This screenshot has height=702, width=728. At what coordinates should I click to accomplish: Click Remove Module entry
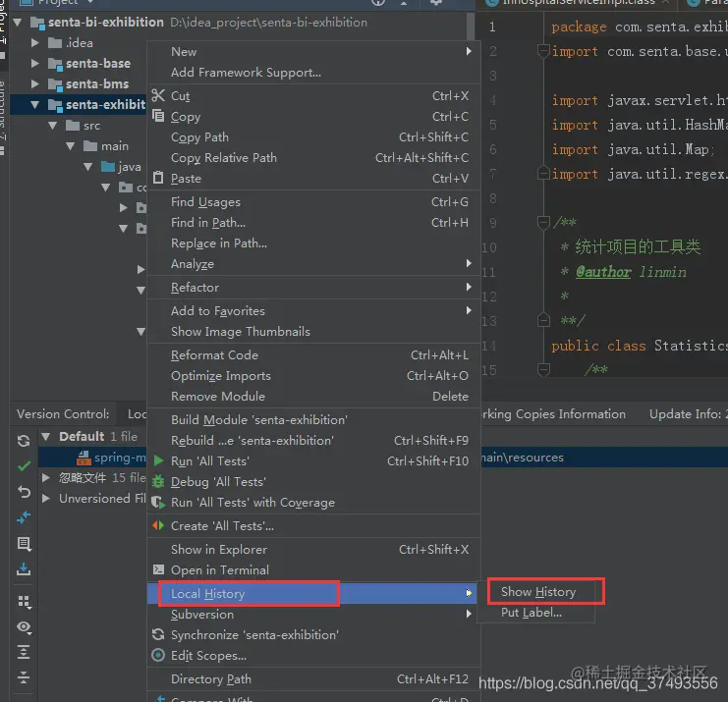313,397
